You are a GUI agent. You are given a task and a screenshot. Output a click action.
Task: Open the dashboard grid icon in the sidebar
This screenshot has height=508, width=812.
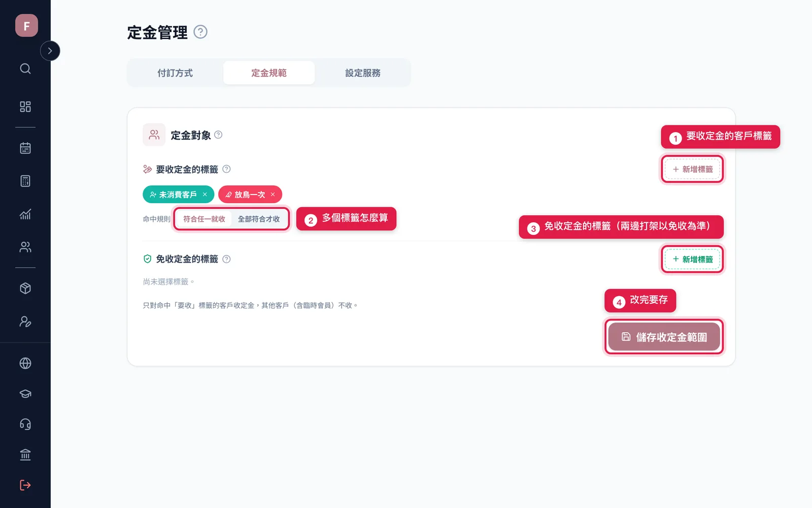(x=25, y=107)
